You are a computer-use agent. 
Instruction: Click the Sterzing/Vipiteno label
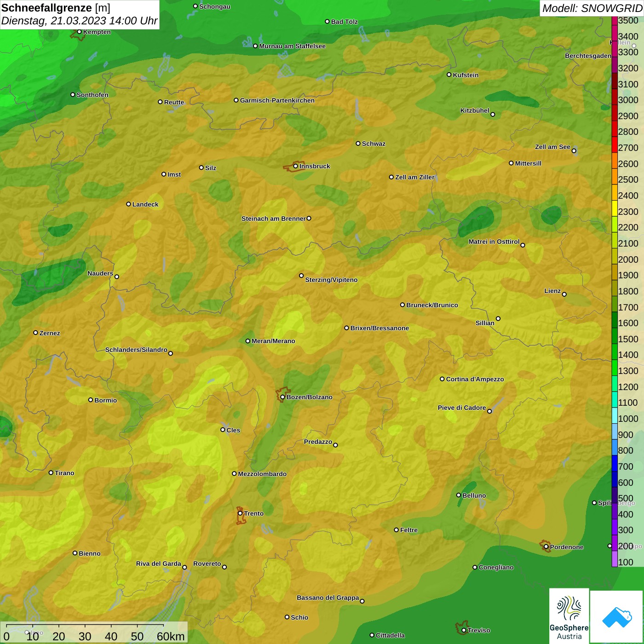(x=331, y=280)
